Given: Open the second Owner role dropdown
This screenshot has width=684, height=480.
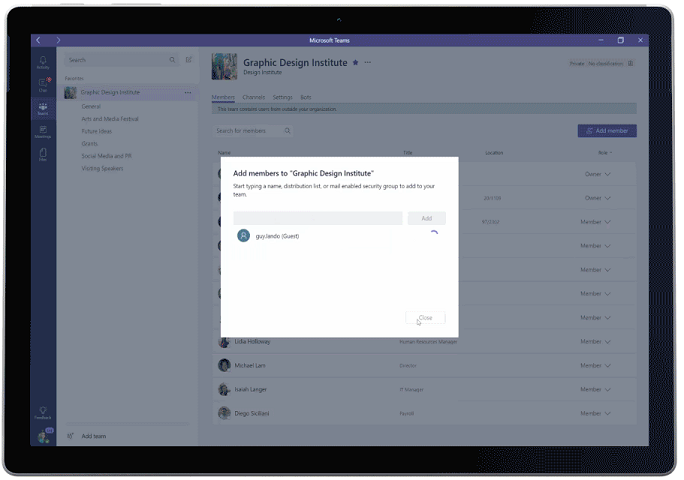Looking at the screenshot, I should click(x=597, y=198).
